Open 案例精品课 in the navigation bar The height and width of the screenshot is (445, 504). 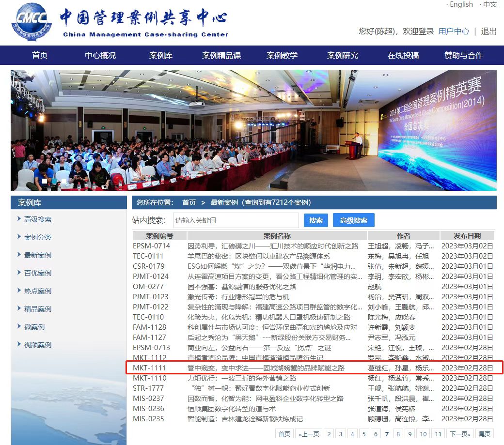coord(221,55)
